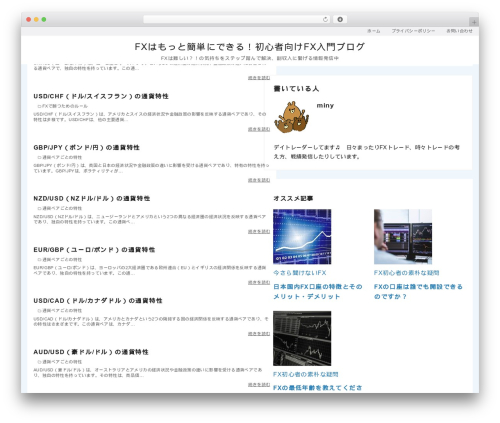Click category tag under AUD/USD title
Screen dimensions: 500x423
click(x=60, y=362)
